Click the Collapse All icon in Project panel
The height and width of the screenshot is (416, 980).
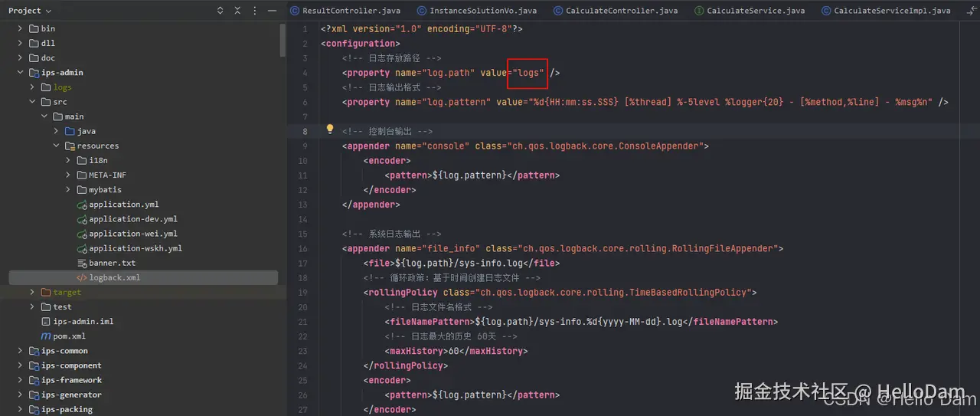pyautogui.click(x=238, y=11)
